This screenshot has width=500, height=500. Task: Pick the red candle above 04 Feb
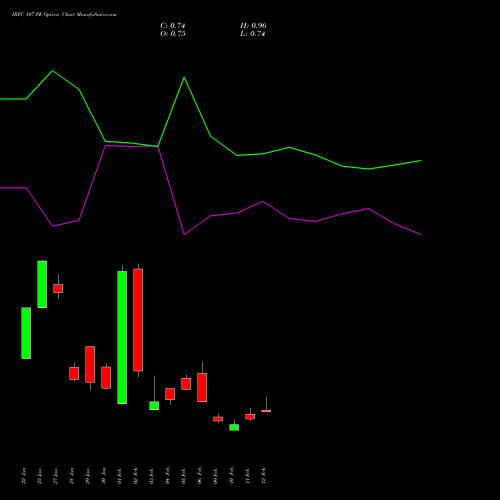coord(170,394)
